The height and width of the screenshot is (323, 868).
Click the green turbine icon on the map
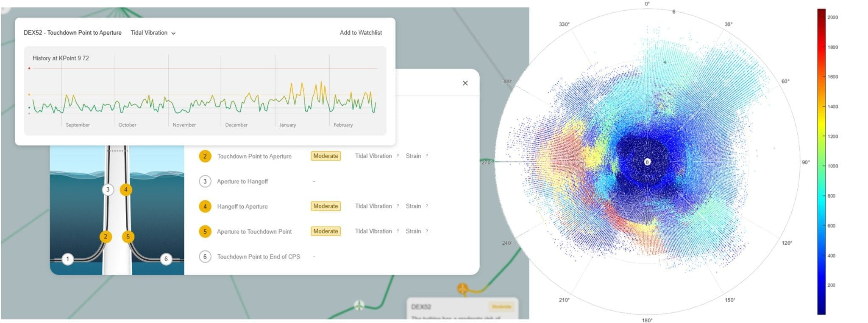pos(359,305)
